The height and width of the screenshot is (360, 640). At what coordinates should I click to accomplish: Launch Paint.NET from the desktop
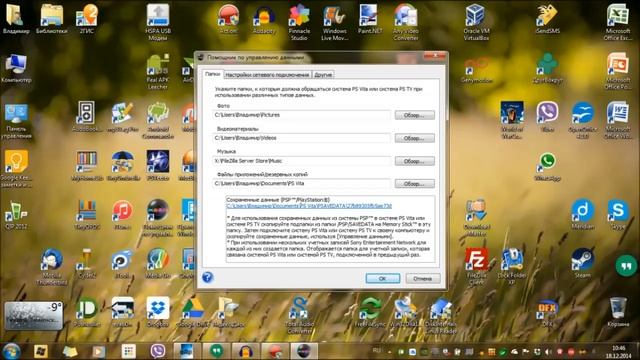(370, 19)
